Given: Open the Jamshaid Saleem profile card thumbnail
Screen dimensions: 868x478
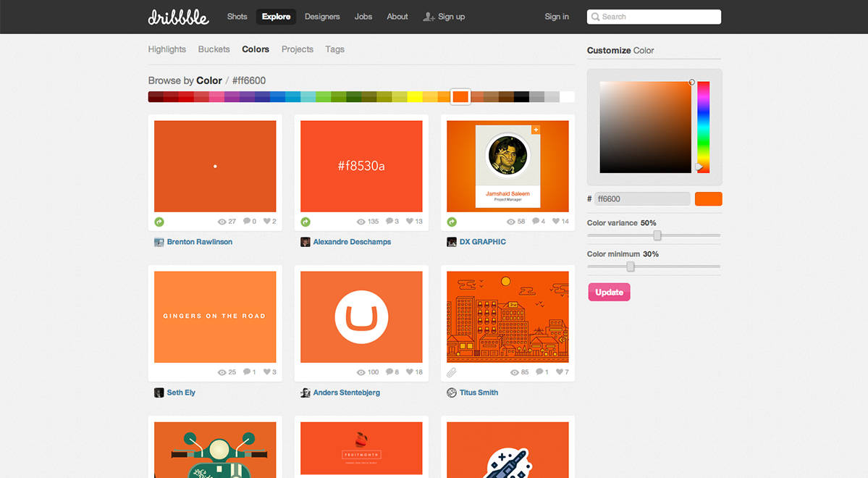Looking at the screenshot, I should (x=507, y=166).
